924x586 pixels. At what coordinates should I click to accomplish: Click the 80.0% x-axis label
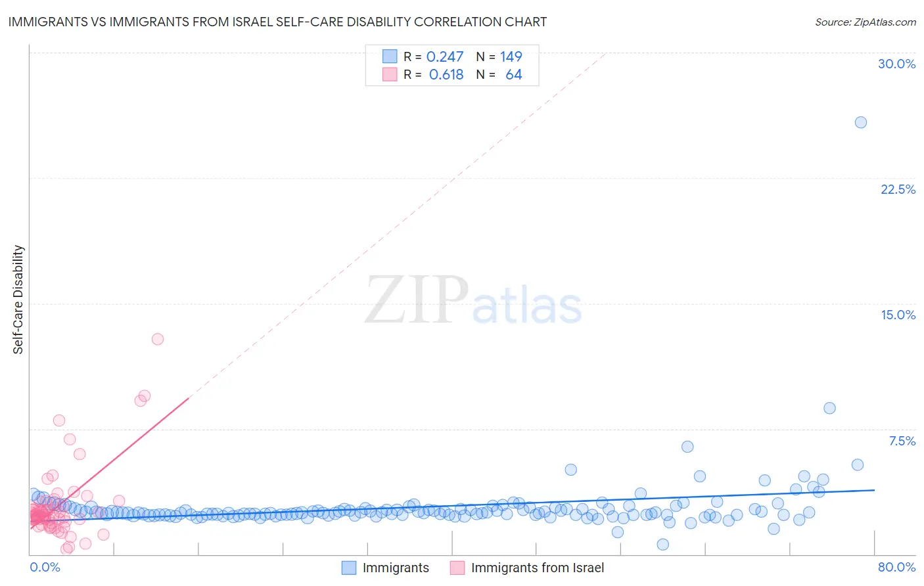click(896, 567)
